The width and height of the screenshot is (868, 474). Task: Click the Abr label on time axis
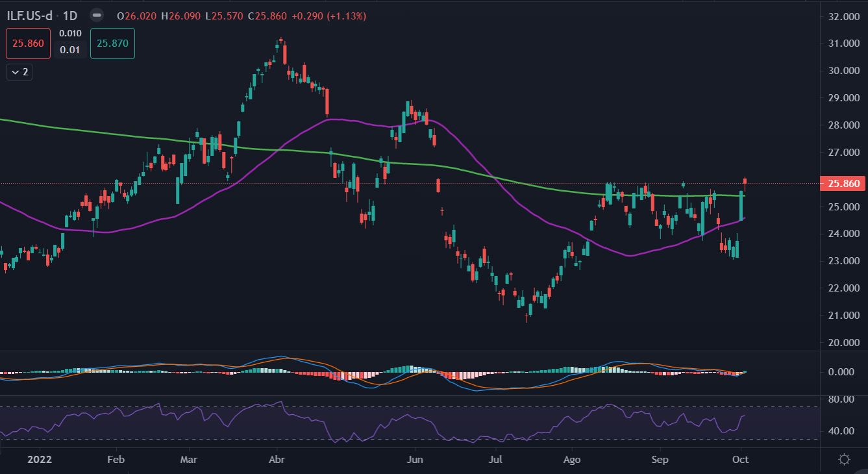277,460
